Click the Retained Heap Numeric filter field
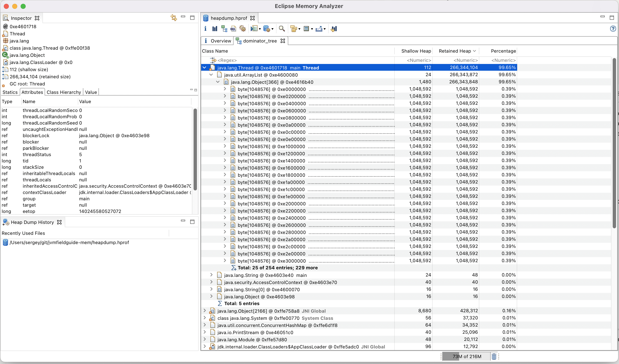The image size is (619, 364). (x=456, y=60)
